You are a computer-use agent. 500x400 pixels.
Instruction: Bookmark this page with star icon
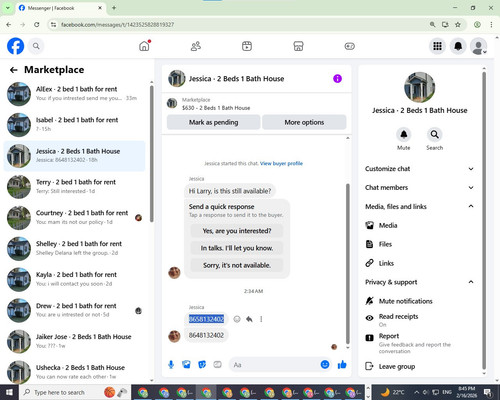coord(458,25)
